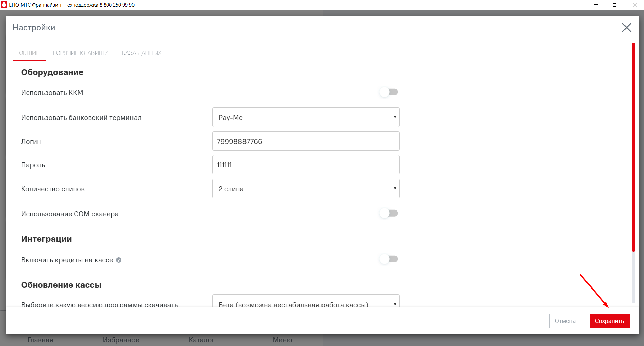
Task: Enable the Включить кредиты на кассе switch
Action: point(389,259)
